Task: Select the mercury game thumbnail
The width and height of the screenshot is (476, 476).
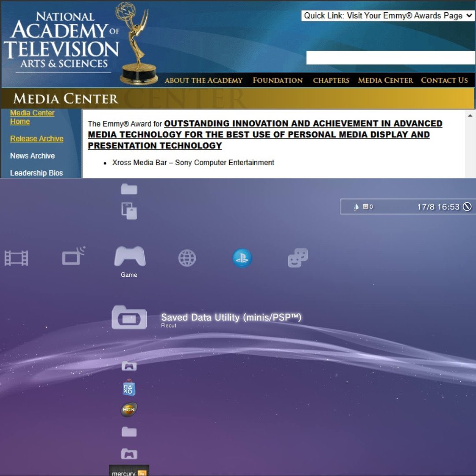Action: (129, 470)
